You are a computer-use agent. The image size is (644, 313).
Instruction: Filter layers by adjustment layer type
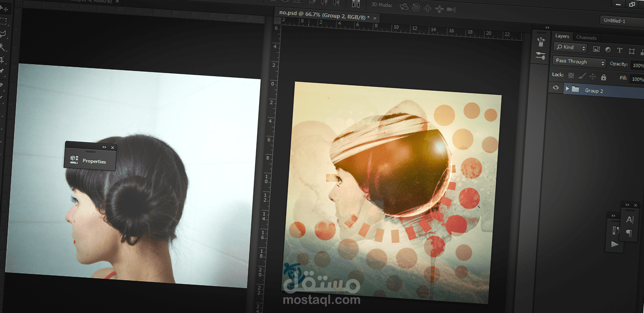[x=608, y=50]
